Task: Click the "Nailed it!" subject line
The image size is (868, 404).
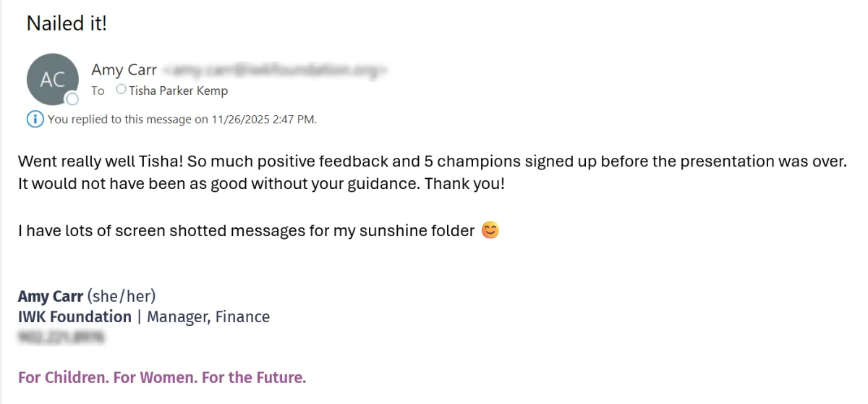Action: tap(67, 23)
